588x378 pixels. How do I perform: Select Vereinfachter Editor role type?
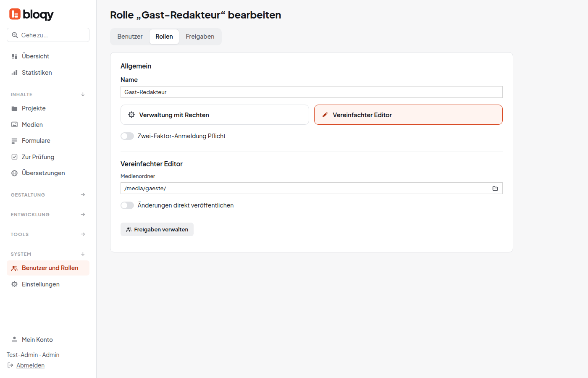pos(408,115)
